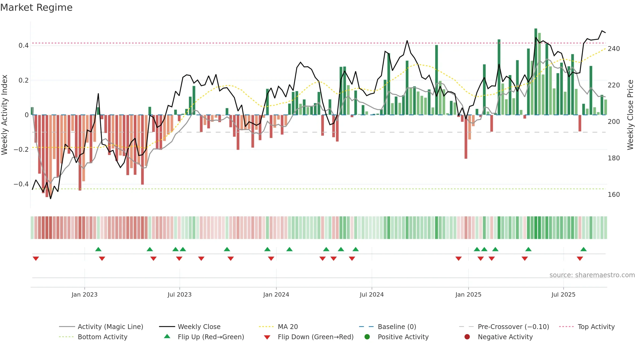Screen dimensions: 644x362
Task: Toggle Weekly Close legend entry
Action: [190, 327]
